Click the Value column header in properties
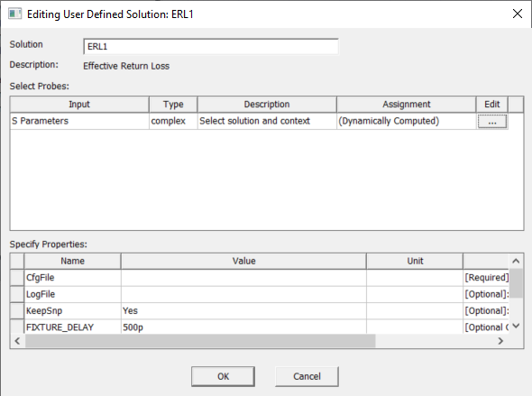This screenshot has width=532, height=396. 243,261
